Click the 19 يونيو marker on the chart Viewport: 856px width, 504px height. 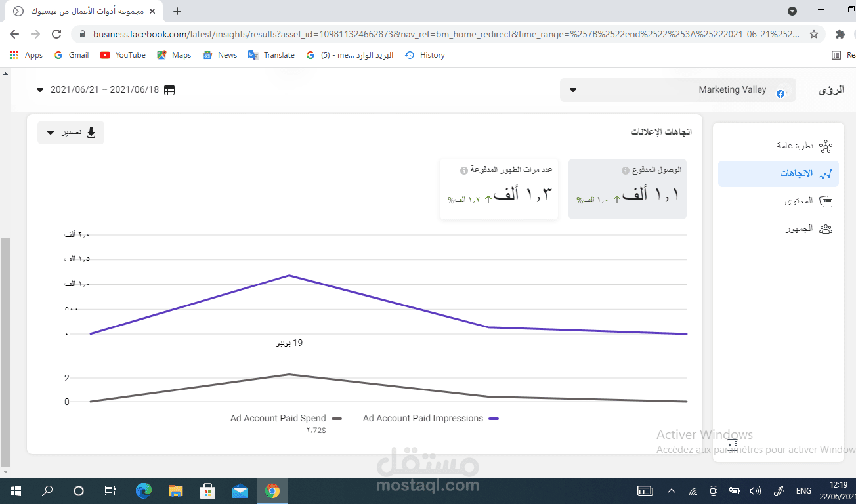pos(289,342)
